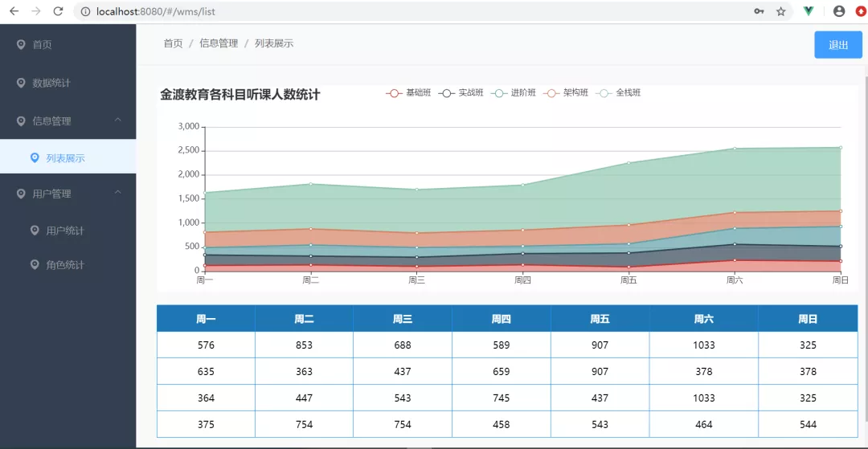Click the chart title 金渡教育各科目听课人数统计
Viewport: 868px width, 449px height.
click(x=240, y=95)
